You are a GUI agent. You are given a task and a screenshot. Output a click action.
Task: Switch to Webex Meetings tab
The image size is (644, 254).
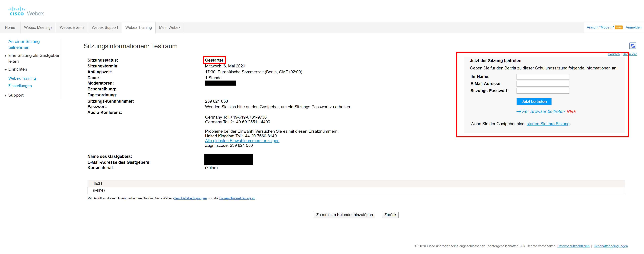click(x=38, y=28)
